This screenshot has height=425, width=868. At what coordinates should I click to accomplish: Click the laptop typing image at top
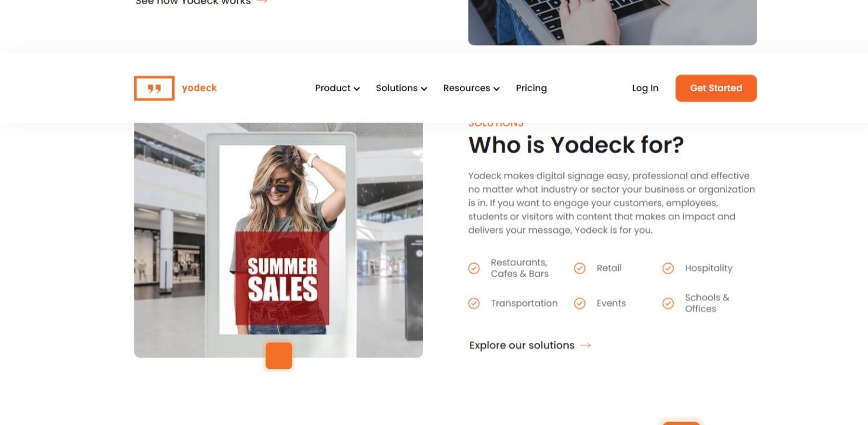pyautogui.click(x=612, y=22)
